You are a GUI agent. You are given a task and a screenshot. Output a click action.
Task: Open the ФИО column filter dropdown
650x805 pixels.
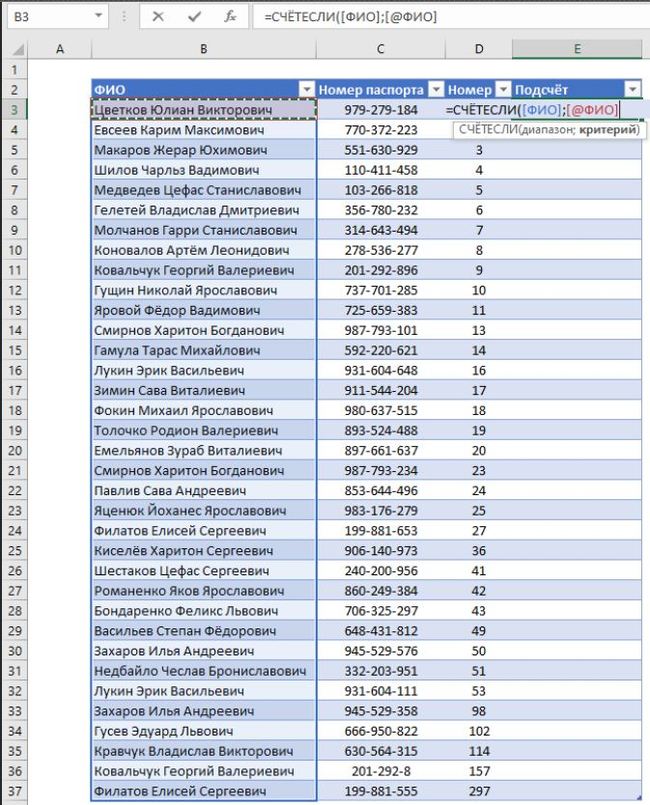click(x=307, y=90)
